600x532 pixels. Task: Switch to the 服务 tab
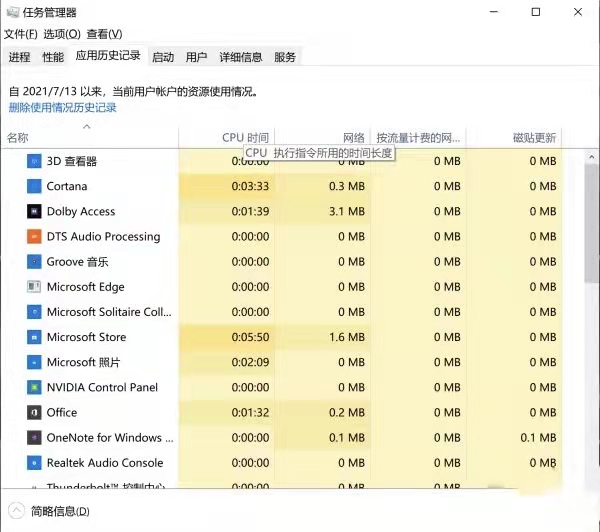coord(285,57)
